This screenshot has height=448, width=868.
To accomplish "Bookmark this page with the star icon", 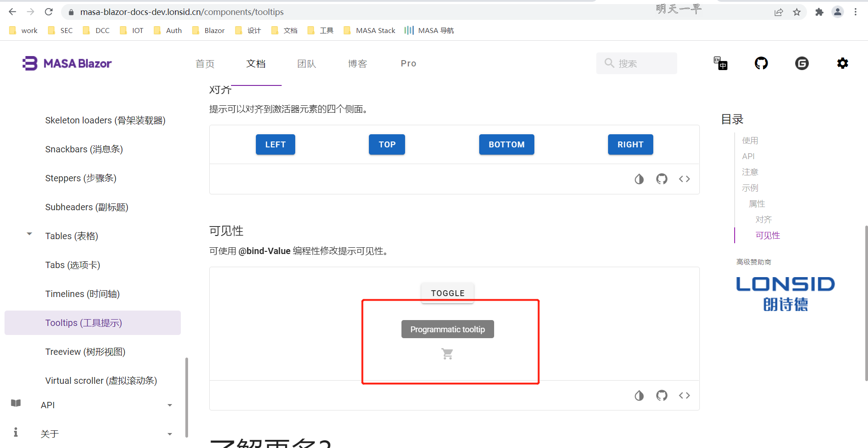I will point(797,12).
